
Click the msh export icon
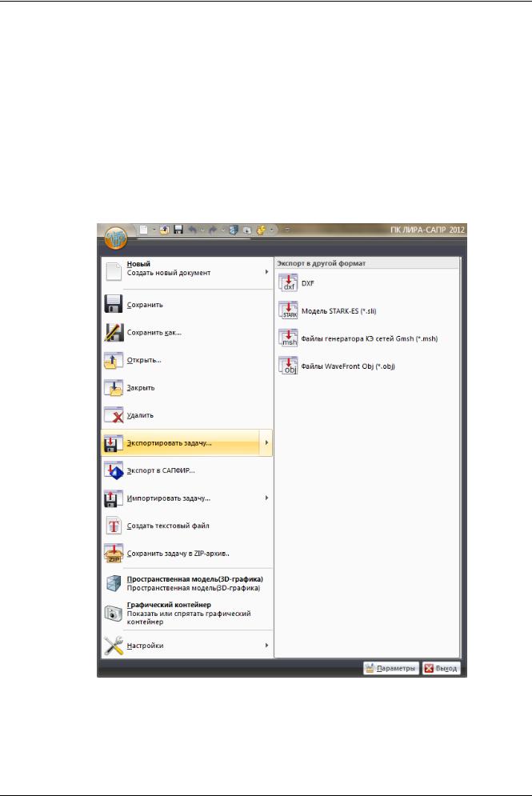(x=288, y=338)
